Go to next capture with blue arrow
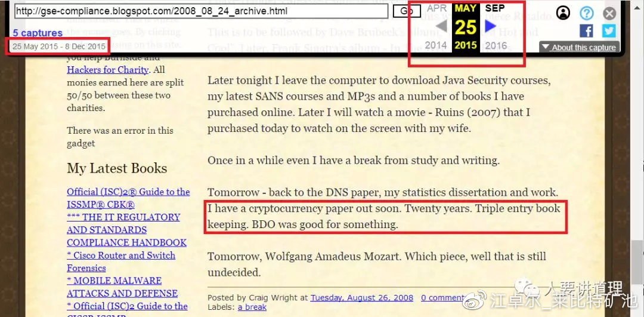The height and width of the screenshot is (317, 644). [491, 26]
